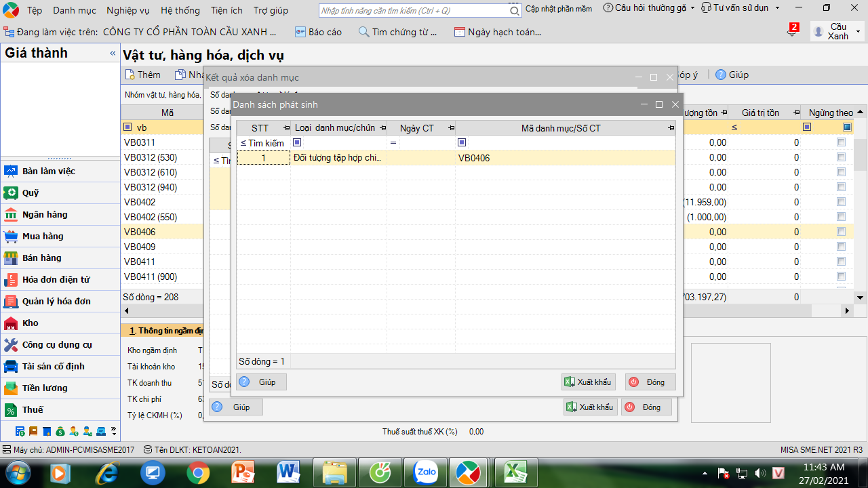Click Giúp in Danh sách phát sinh dialog
Image resolution: width=868 pixels, height=488 pixels.
pyautogui.click(x=261, y=382)
